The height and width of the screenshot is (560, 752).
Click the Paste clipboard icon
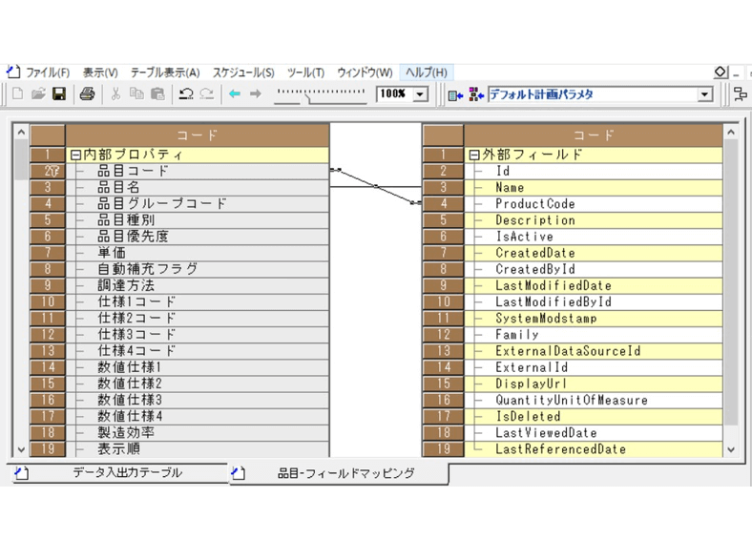pyautogui.click(x=157, y=94)
